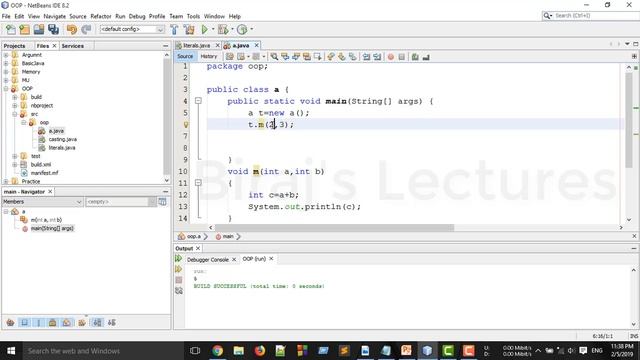Viewport: 640px width, 360px height.
Task: Click the oop.a breadcrumb
Action: [x=193, y=236]
